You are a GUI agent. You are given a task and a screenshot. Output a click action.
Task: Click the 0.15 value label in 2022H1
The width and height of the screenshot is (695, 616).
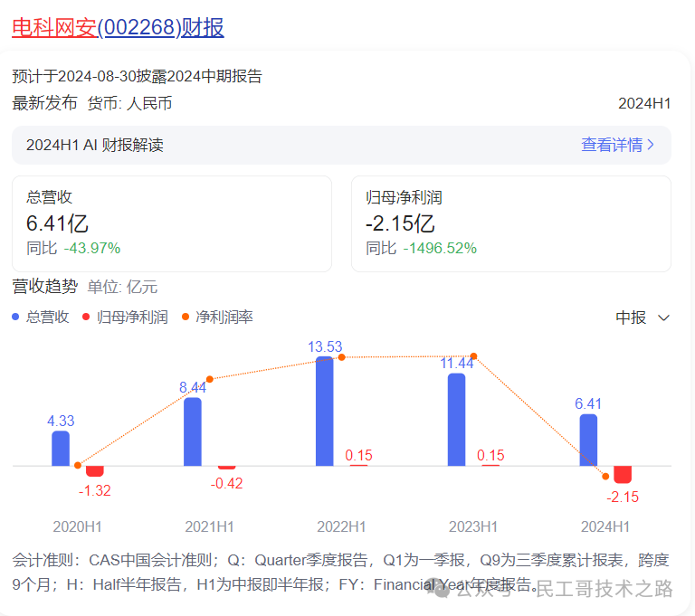pos(358,455)
